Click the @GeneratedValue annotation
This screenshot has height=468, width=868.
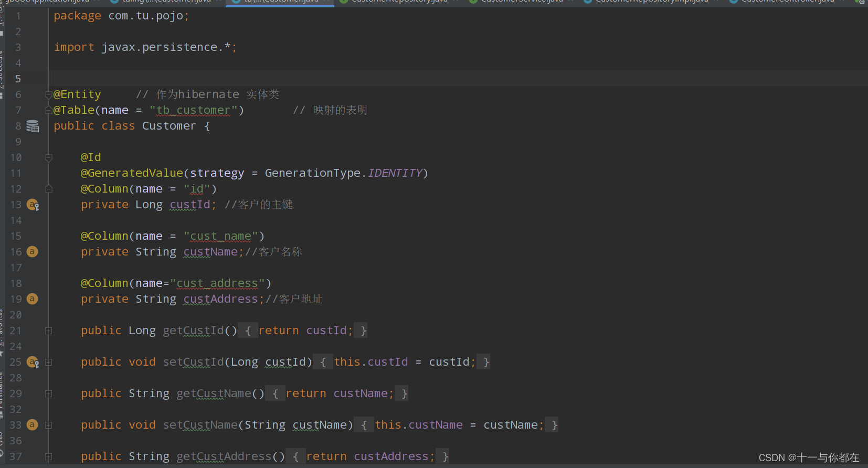(132, 173)
